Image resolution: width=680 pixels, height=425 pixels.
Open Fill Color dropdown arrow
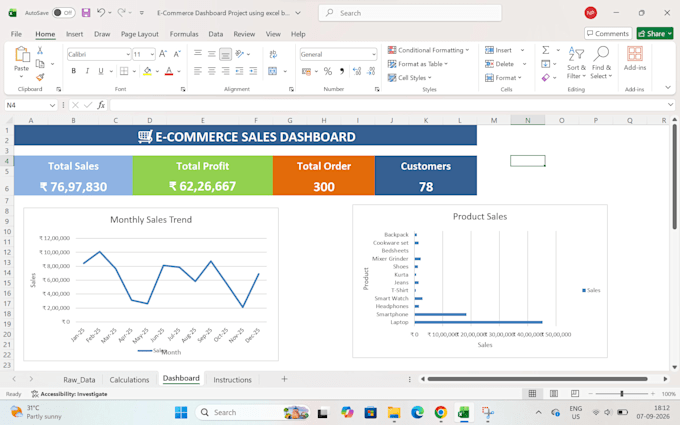pyautogui.click(x=157, y=71)
